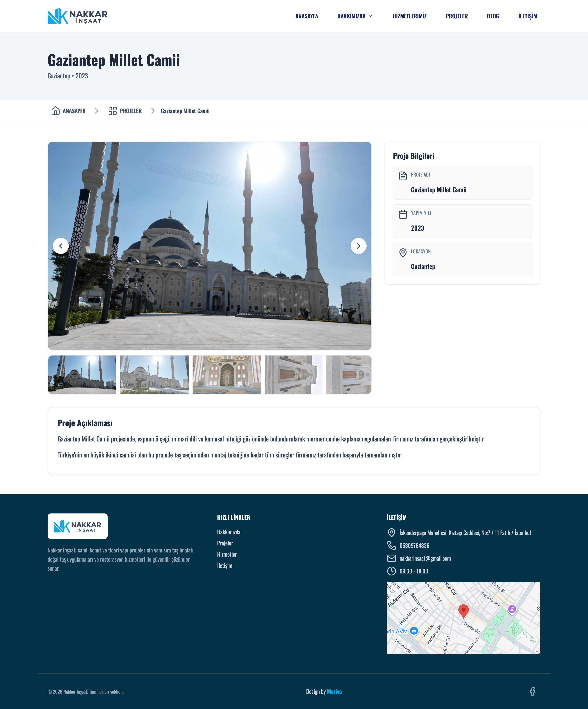The width and height of the screenshot is (588, 709).
Task: Click the Nakkar İnşaat header logo
Action: 77,16
